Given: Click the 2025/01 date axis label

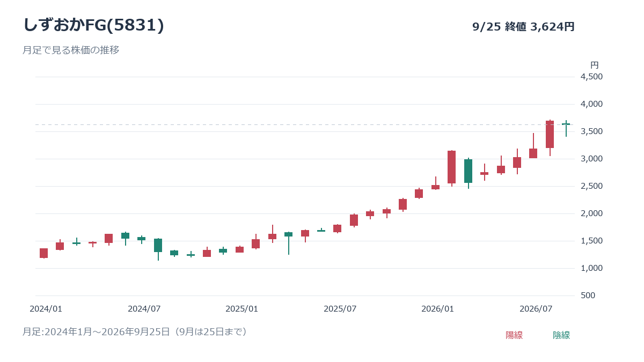Looking at the screenshot, I should 241,309.
